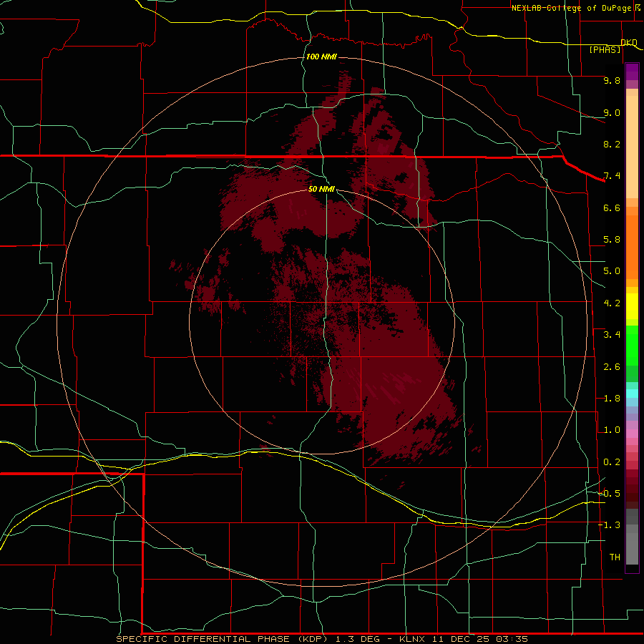The width and height of the screenshot is (644, 644).
Task: Click the [PHAS] legend unit label
Action: (605, 49)
